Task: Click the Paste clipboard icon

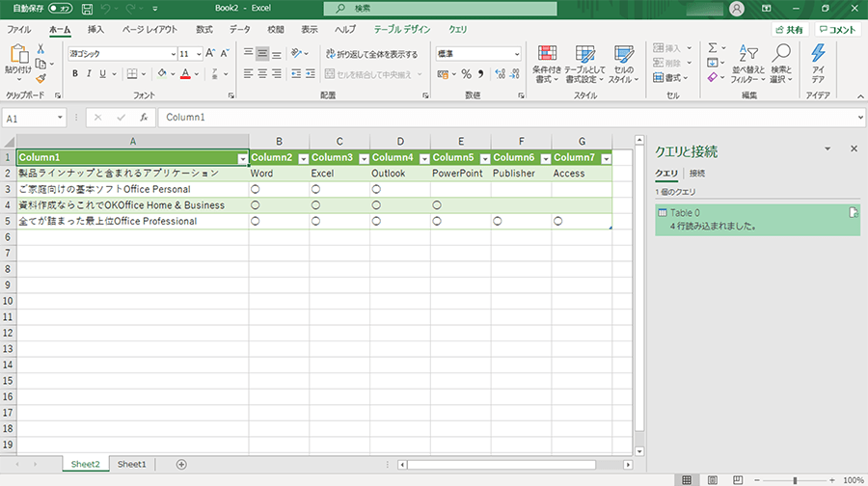Action: pos(19,54)
